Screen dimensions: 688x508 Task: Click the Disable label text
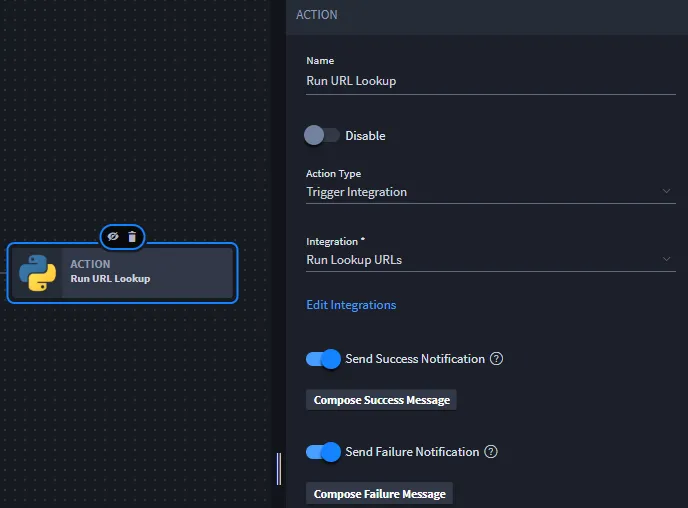365,136
